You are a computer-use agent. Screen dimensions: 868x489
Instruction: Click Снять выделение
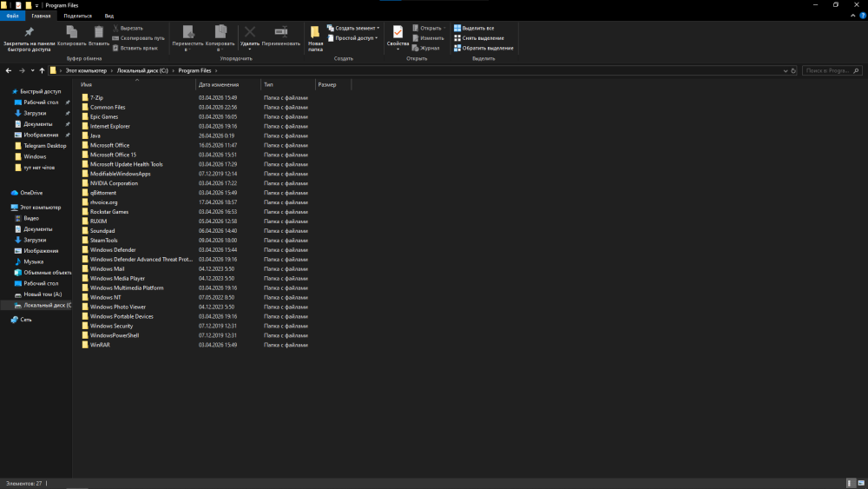point(479,37)
